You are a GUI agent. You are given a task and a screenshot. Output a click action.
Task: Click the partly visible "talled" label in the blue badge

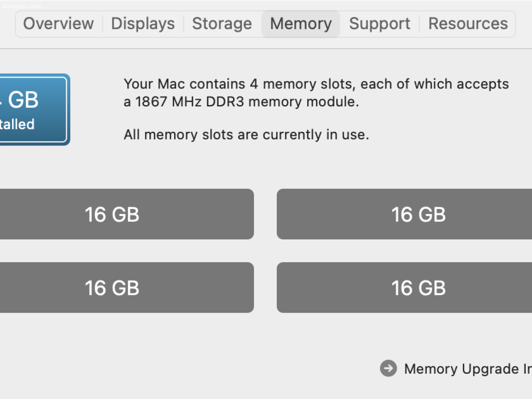[17, 124]
